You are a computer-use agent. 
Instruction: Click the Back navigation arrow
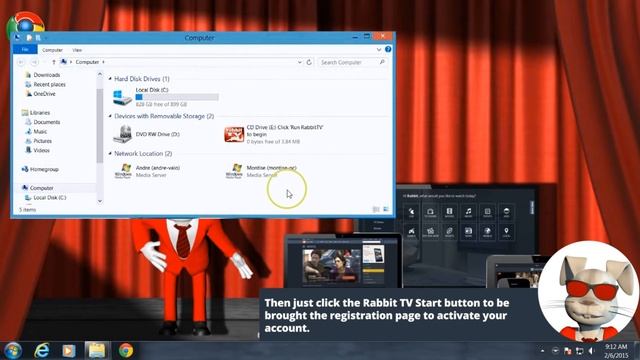click(x=21, y=62)
